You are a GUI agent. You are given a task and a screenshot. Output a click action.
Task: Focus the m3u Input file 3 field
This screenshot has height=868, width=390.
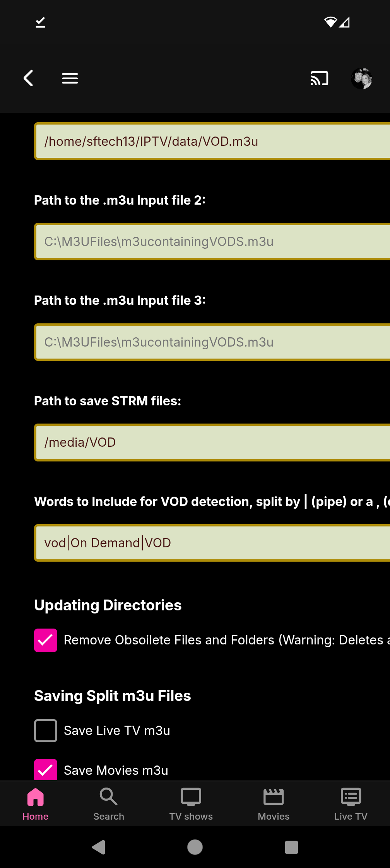[x=212, y=342]
